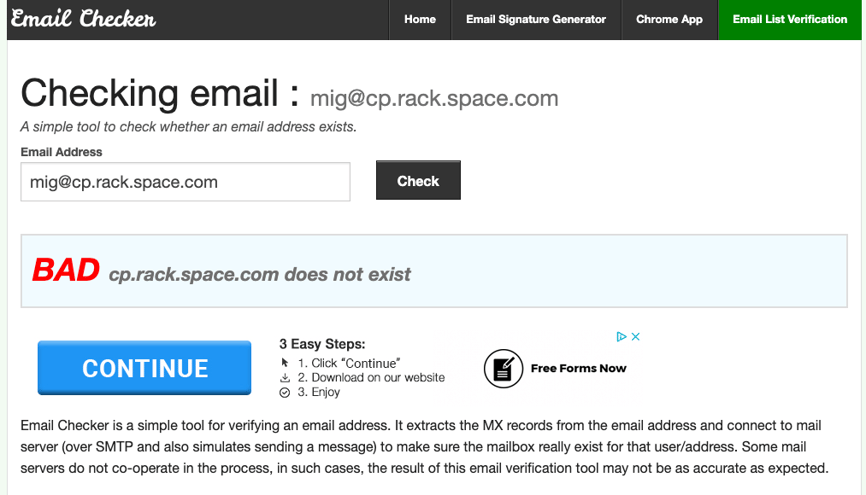
Task: Open the Email List Verification tab
Action: pos(790,19)
